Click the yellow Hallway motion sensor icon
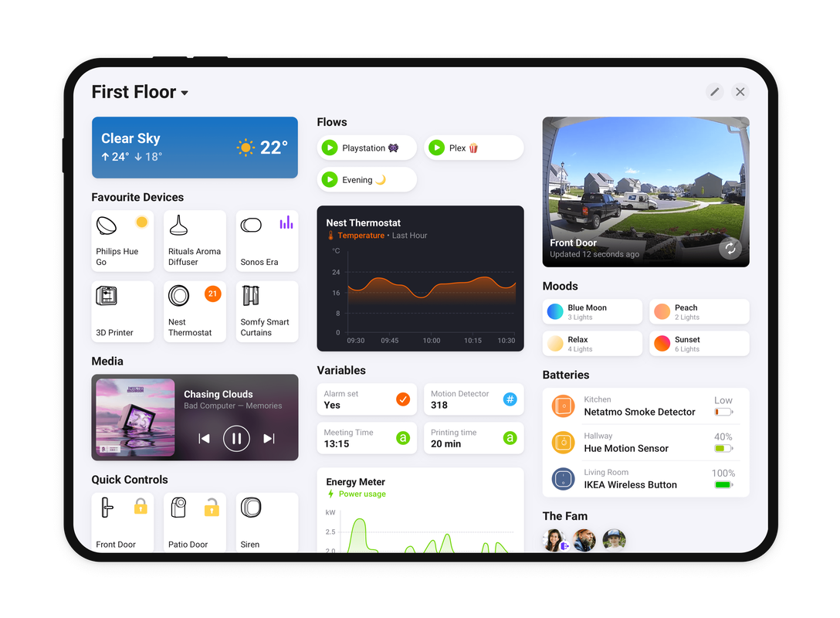The height and width of the screenshot is (618, 840). [x=563, y=443]
